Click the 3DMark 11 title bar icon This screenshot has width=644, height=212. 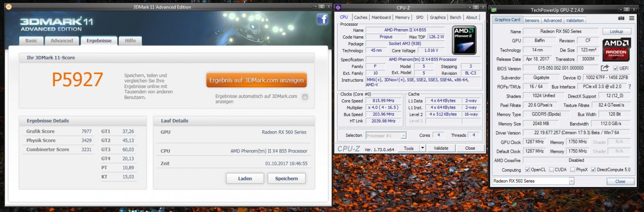click(9, 7)
